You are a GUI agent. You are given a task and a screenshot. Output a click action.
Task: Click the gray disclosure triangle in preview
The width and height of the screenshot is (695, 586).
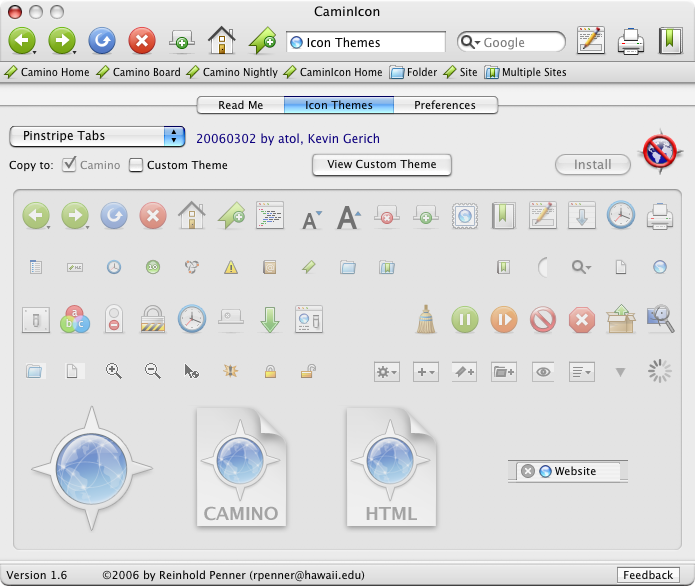(x=621, y=372)
